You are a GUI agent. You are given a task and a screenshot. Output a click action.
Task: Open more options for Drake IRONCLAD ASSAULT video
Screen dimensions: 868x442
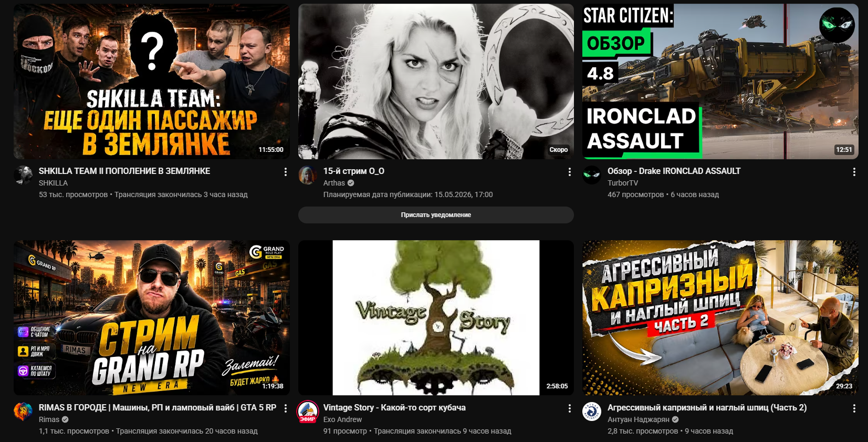(854, 172)
